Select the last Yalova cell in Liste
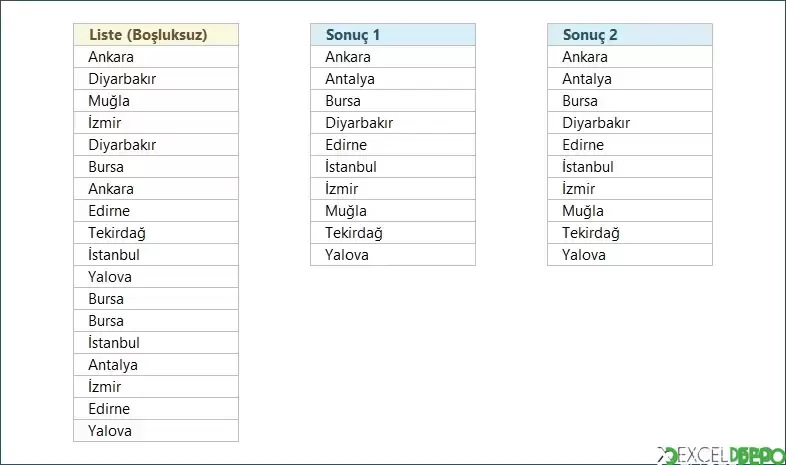Screen dimensions: 786x465 click(156, 430)
